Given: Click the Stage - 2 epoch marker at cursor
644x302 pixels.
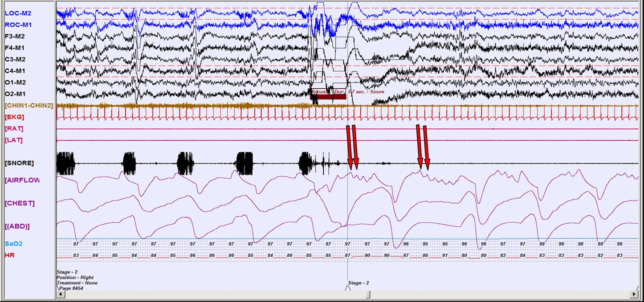Looking at the screenshot, I should 358,283.
